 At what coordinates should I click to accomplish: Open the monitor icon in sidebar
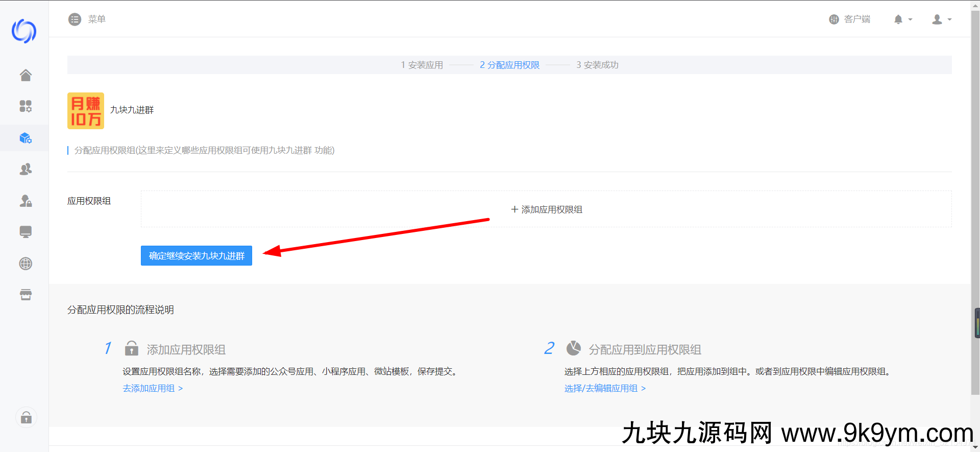tap(26, 232)
